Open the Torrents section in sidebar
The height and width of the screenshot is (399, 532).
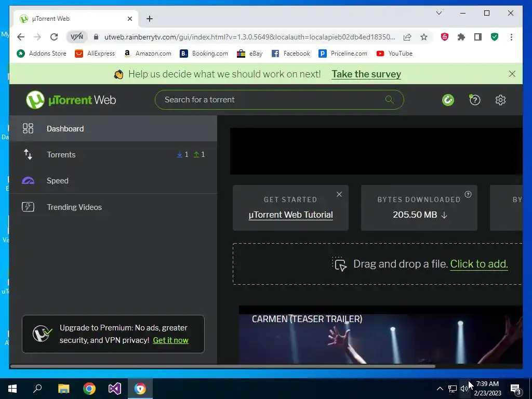113,155
